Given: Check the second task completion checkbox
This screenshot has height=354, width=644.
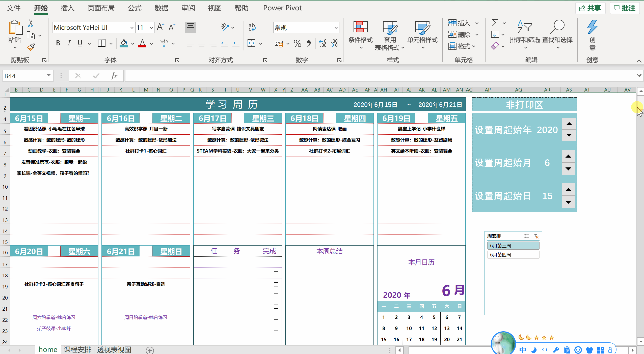Looking at the screenshot, I should point(276,273).
